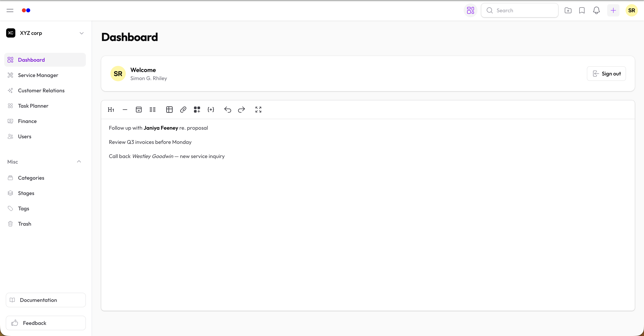Image resolution: width=644 pixels, height=336 pixels.
Task: Open notifications with the bell icon
Action: tap(596, 11)
